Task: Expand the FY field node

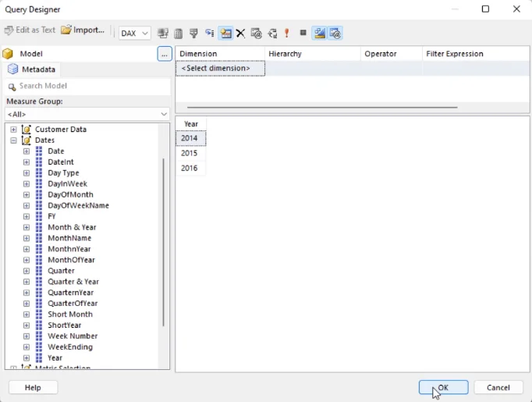Action: 27,216
